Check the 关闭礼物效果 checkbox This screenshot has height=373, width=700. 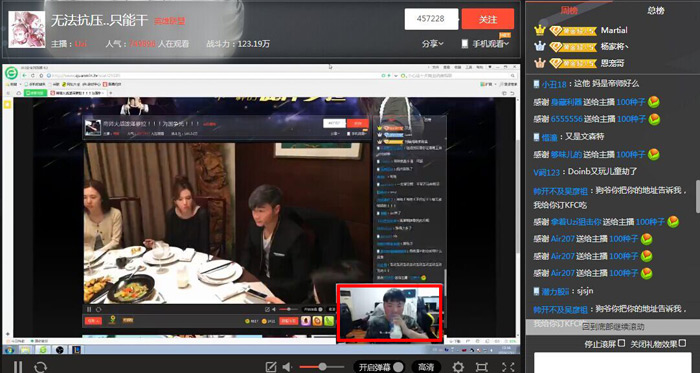click(x=682, y=343)
